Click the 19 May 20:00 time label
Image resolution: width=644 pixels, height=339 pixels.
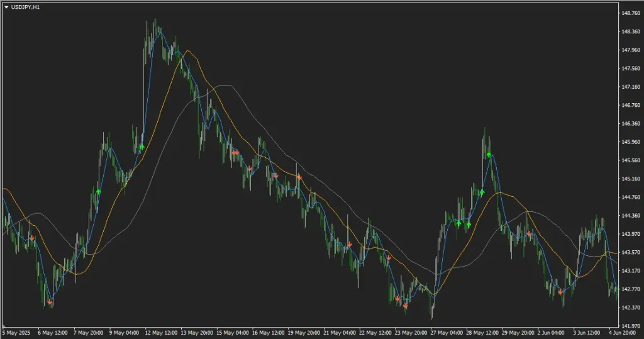(304, 333)
